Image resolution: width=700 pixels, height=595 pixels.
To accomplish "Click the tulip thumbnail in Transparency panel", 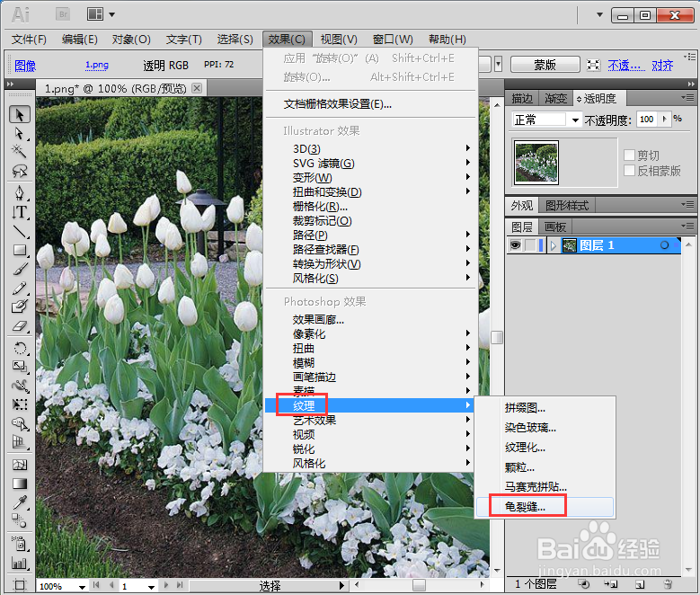I will tap(536, 162).
